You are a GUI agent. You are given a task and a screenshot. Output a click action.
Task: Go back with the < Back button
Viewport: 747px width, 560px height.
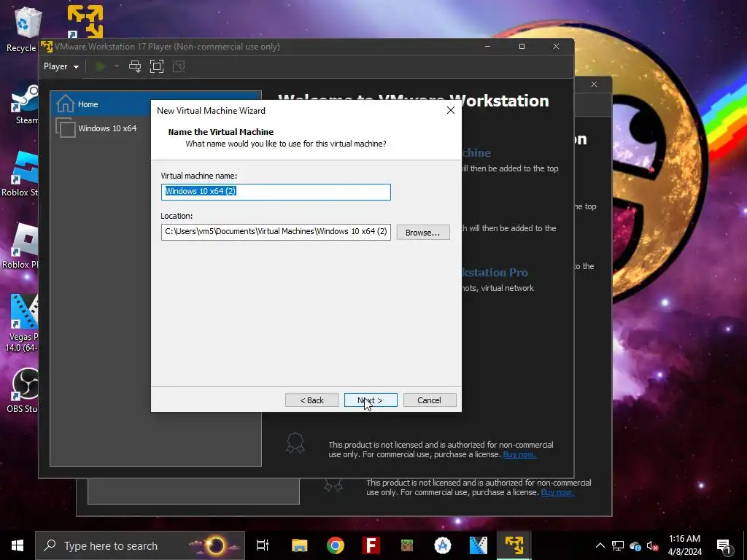[x=311, y=400]
